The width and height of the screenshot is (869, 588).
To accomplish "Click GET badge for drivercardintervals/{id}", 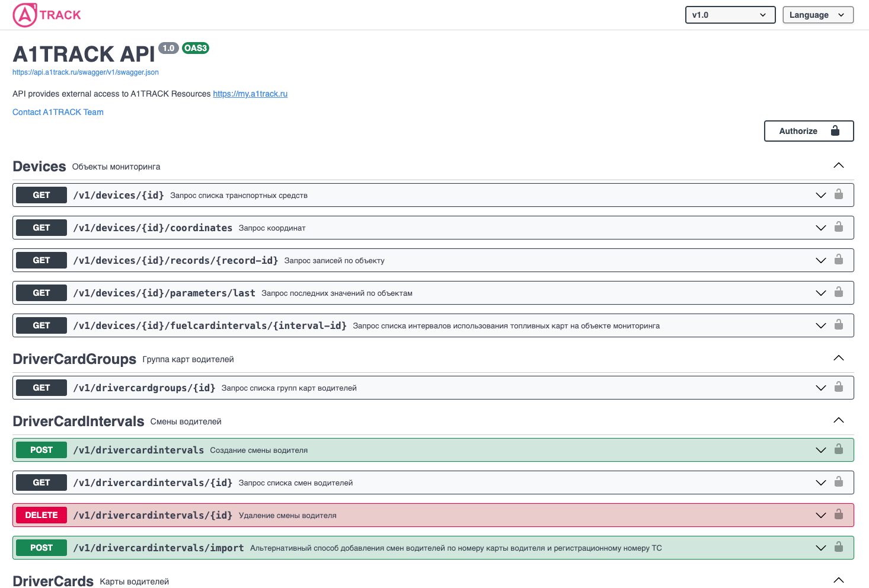I will (x=41, y=482).
